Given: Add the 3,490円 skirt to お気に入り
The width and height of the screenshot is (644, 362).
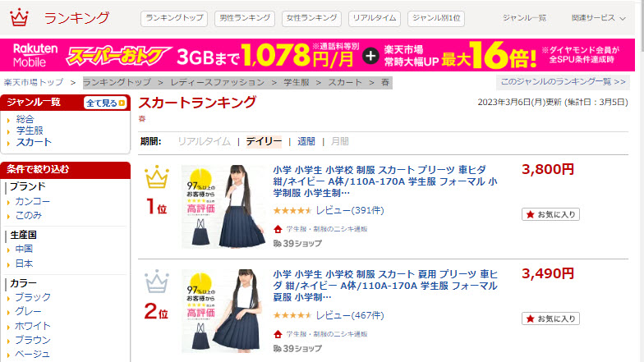Looking at the screenshot, I should tap(550, 318).
